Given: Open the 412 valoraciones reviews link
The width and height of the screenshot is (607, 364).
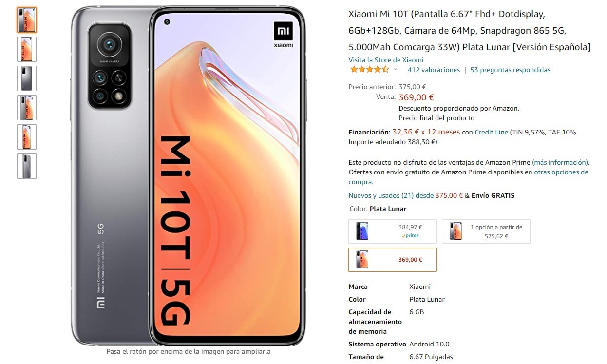Looking at the screenshot, I should [x=434, y=70].
